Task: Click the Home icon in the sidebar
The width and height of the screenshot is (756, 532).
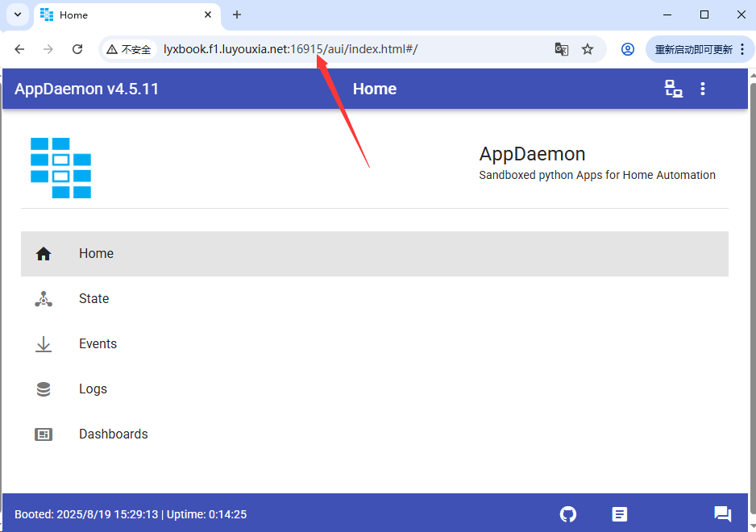Action: pos(43,253)
